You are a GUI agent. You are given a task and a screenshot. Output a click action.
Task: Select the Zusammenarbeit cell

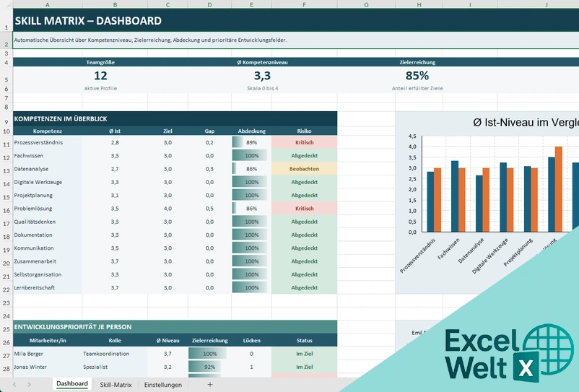click(x=47, y=261)
